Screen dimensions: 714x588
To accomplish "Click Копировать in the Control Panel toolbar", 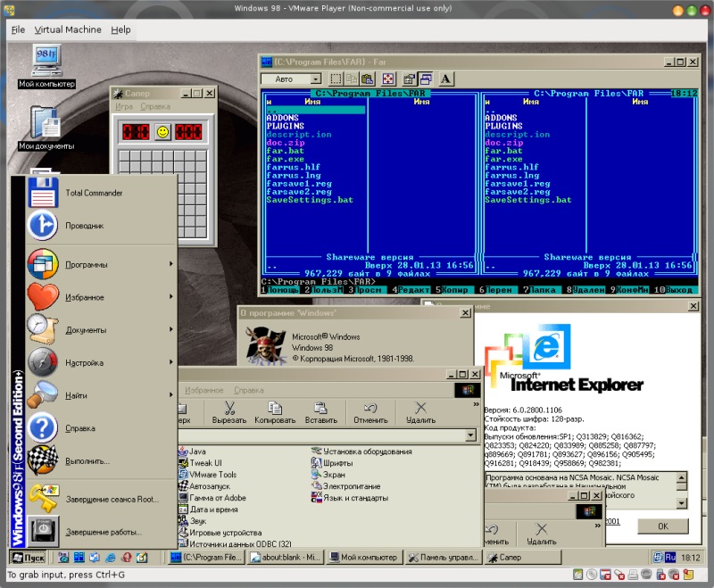I will (275, 413).
